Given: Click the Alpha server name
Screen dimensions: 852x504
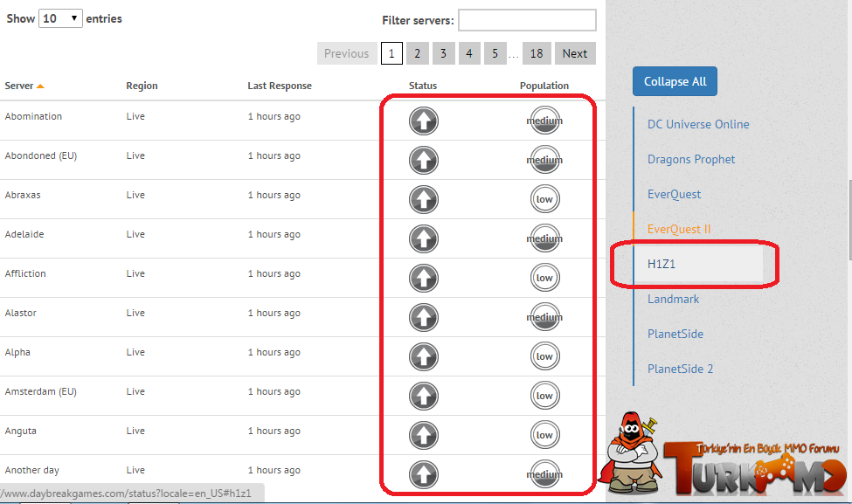Looking at the screenshot, I should coord(17,353).
